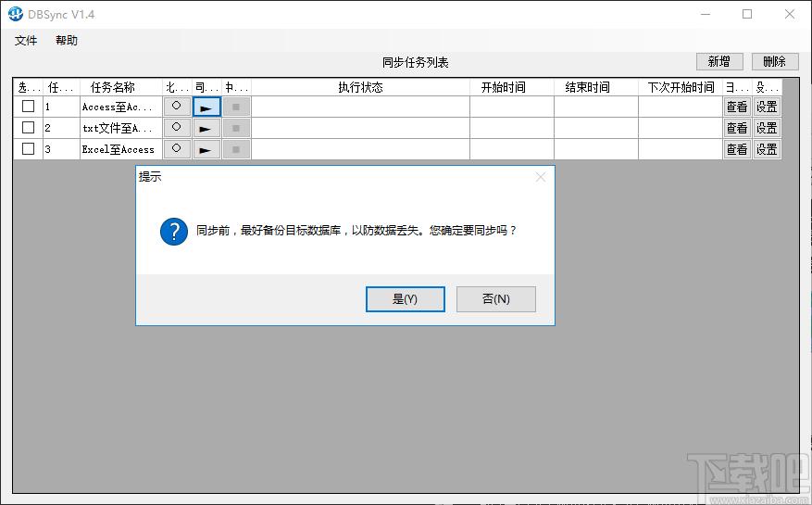Select the Excel至Access task name cell
This screenshot has height=505, width=812.
click(121, 149)
